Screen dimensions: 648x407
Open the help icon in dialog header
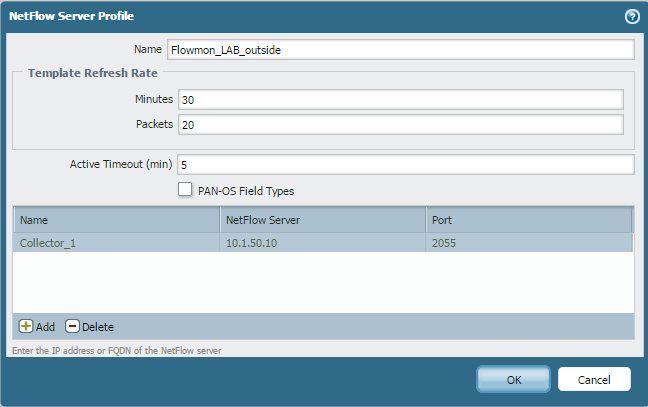631,16
